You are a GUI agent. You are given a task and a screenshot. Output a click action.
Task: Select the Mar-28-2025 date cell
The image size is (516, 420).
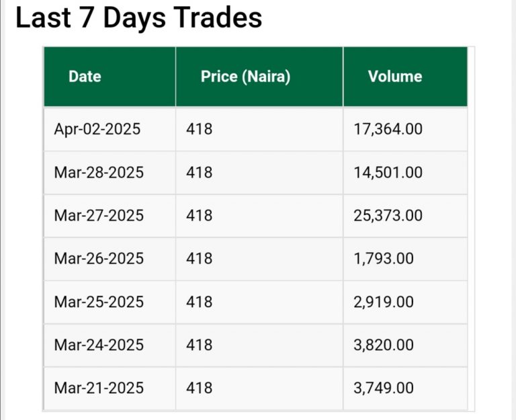click(99, 173)
